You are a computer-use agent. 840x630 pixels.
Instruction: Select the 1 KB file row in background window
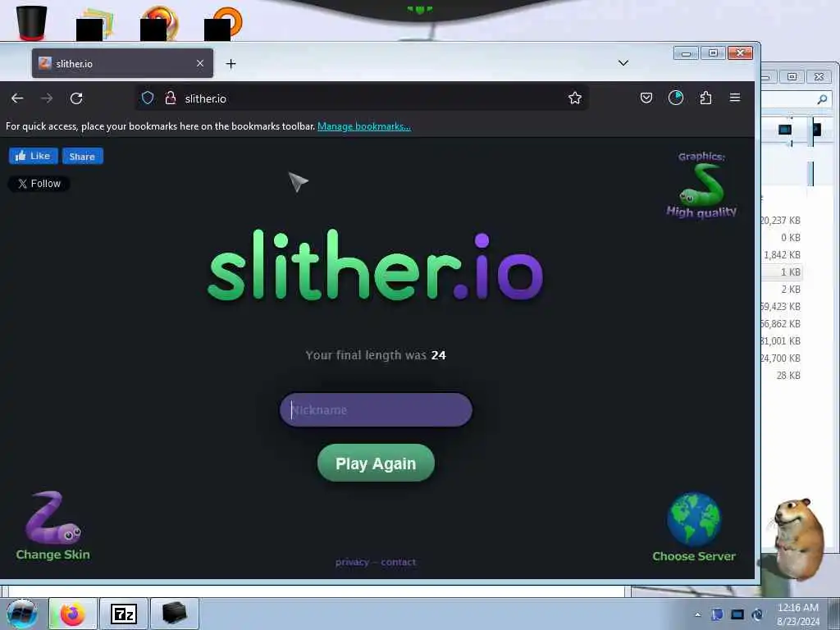[783, 272]
